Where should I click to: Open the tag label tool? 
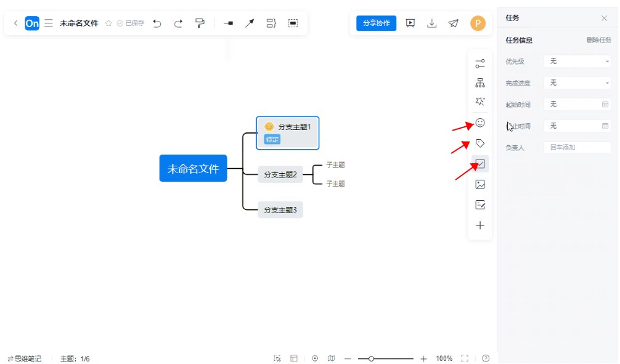coord(480,144)
